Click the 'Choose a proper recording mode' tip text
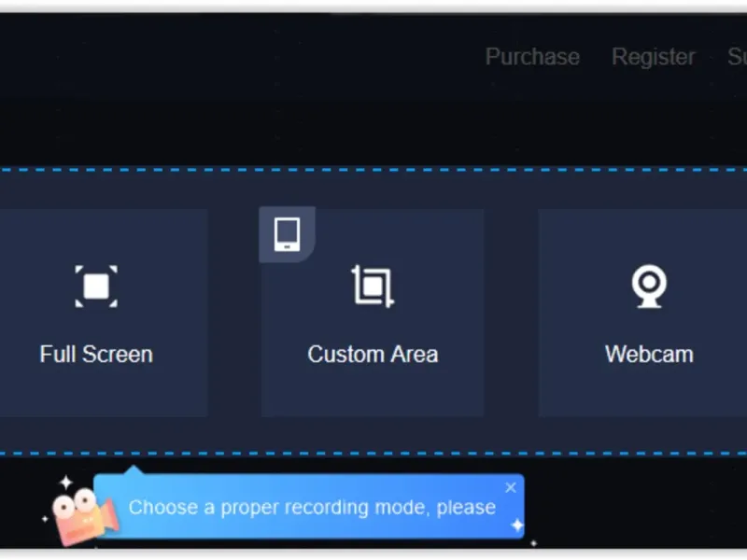747x560 pixels. coord(312,508)
